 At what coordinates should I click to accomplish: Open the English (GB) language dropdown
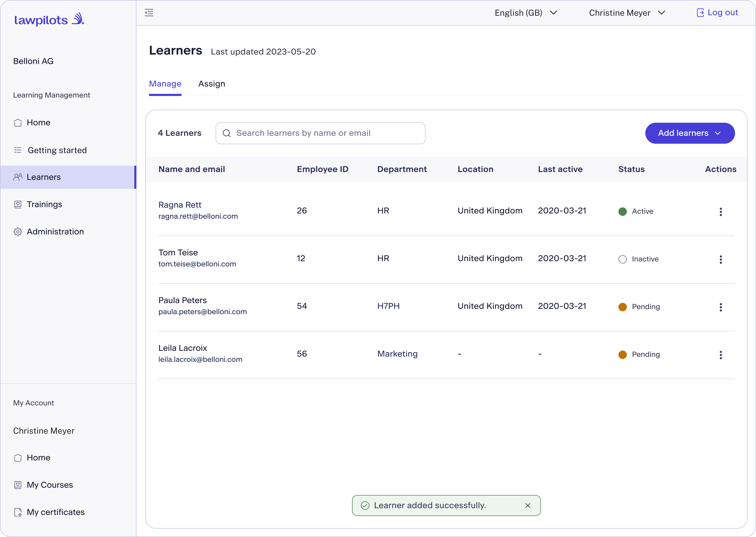pyautogui.click(x=526, y=13)
